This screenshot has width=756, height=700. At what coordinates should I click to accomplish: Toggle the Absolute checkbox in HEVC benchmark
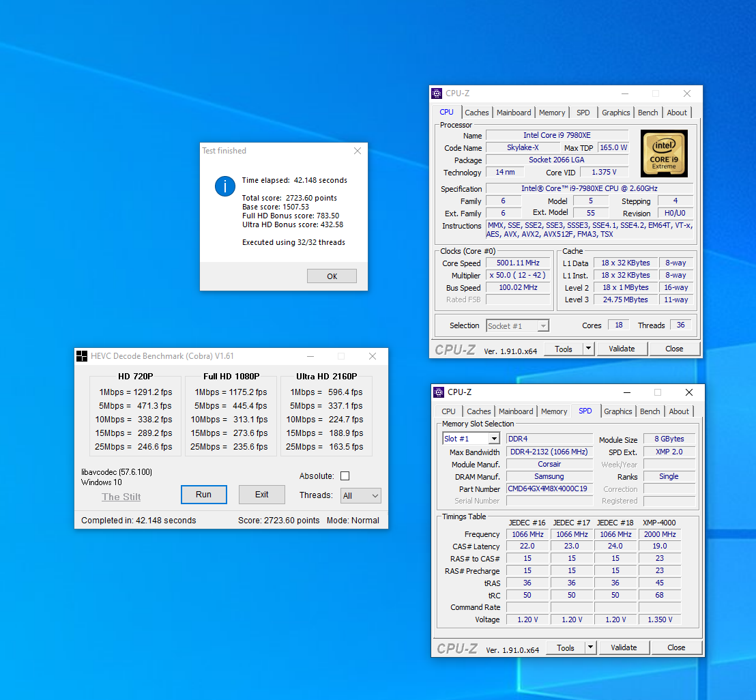[x=345, y=476]
